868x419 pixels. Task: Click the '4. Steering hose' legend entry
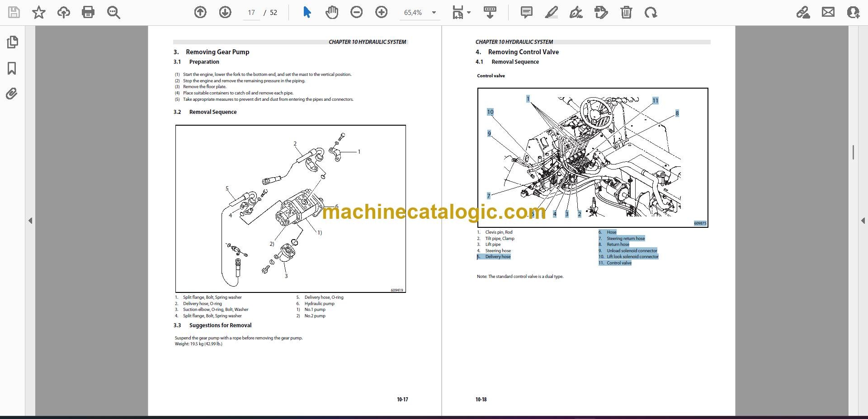pos(494,251)
